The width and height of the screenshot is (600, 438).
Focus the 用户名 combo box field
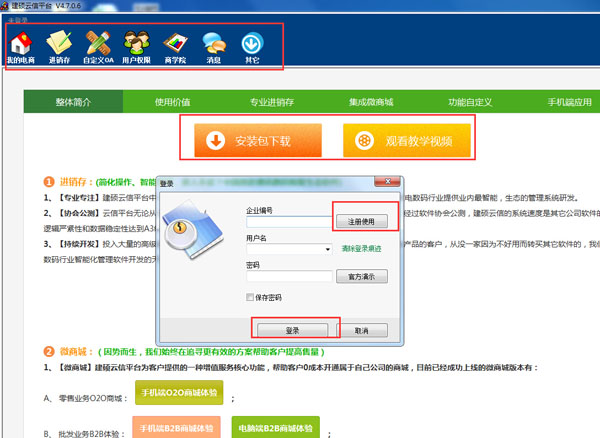point(289,249)
